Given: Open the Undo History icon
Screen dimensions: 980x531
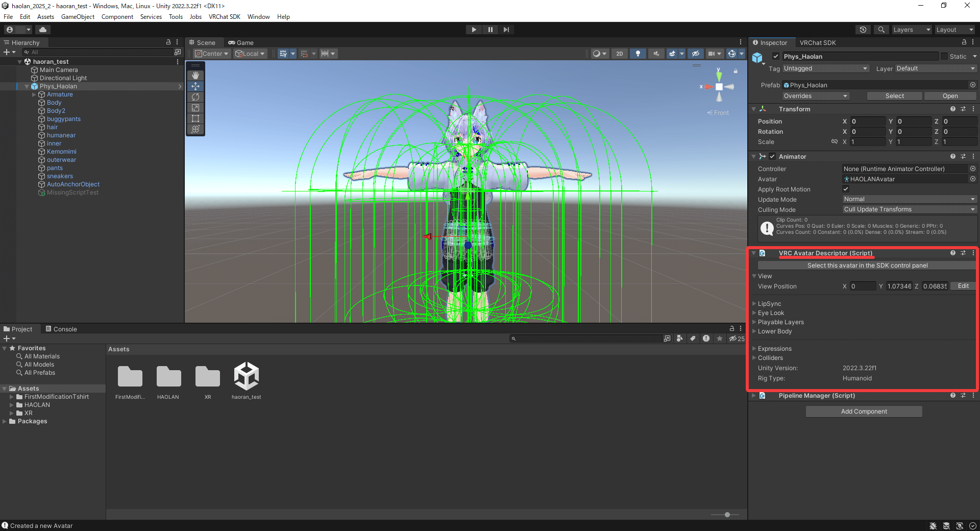Looking at the screenshot, I should pyautogui.click(x=863, y=30).
